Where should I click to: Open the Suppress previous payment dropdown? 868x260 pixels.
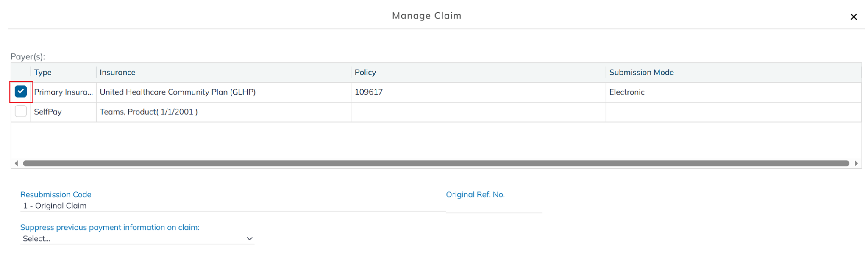[136, 239]
